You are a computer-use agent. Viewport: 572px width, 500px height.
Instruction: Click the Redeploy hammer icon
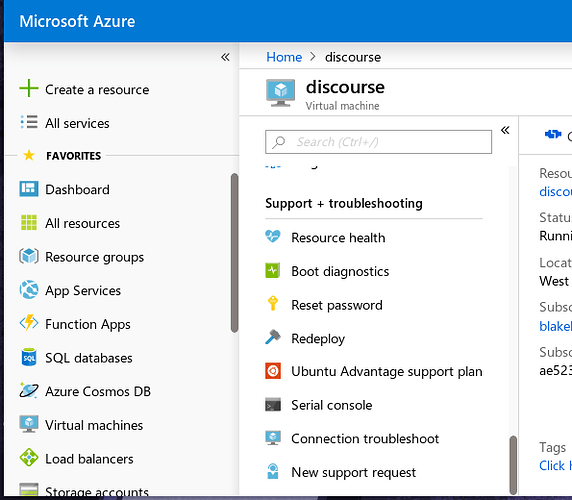pos(273,337)
